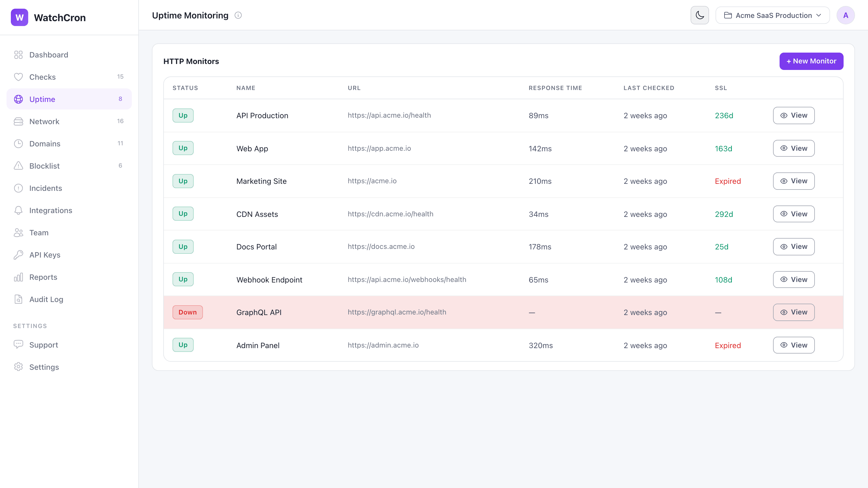This screenshot has height=488, width=868.
Task: View the Web App monitor
Action: pos(793,149)
